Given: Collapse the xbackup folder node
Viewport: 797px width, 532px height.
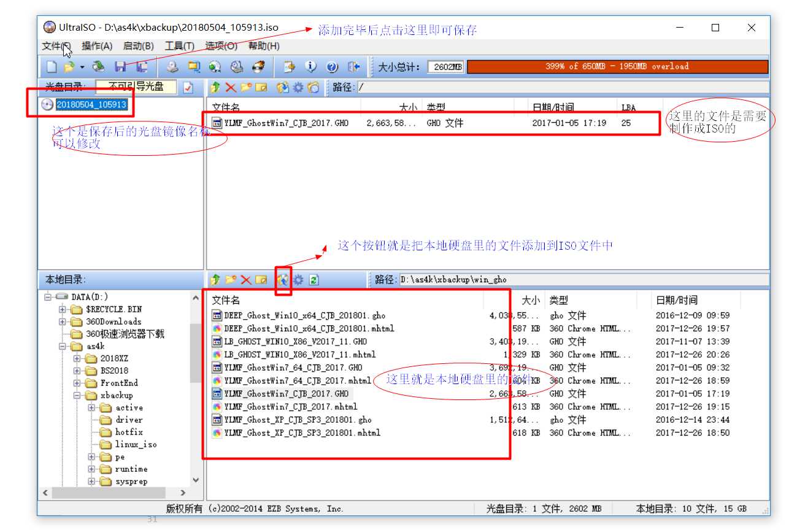Looking at the screenshot, I should pyautogui.click(x=77, y=395).
